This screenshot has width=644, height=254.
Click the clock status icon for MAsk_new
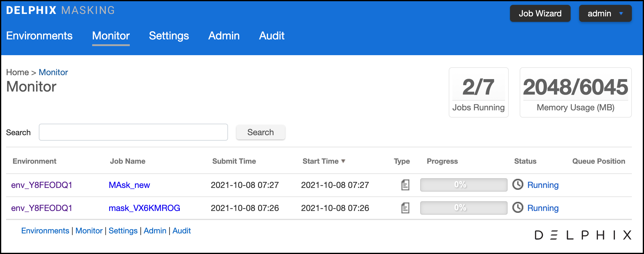tap(518, 184)
